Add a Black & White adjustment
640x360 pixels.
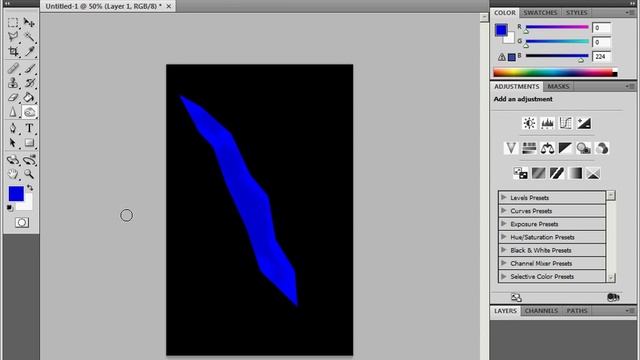[565, 148]
